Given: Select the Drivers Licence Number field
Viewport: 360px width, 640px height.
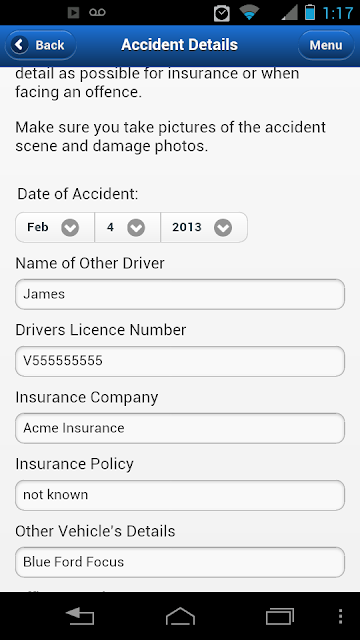Looking at the screenshot, I should click(180, 361).
